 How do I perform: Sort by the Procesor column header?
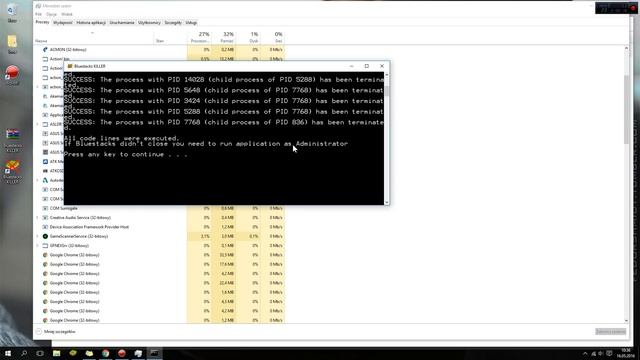(x=199, y=37)
